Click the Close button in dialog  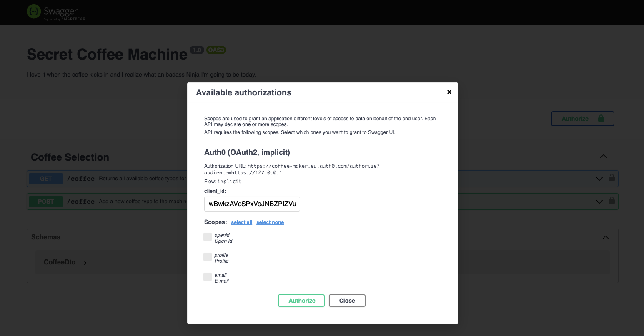347,301
